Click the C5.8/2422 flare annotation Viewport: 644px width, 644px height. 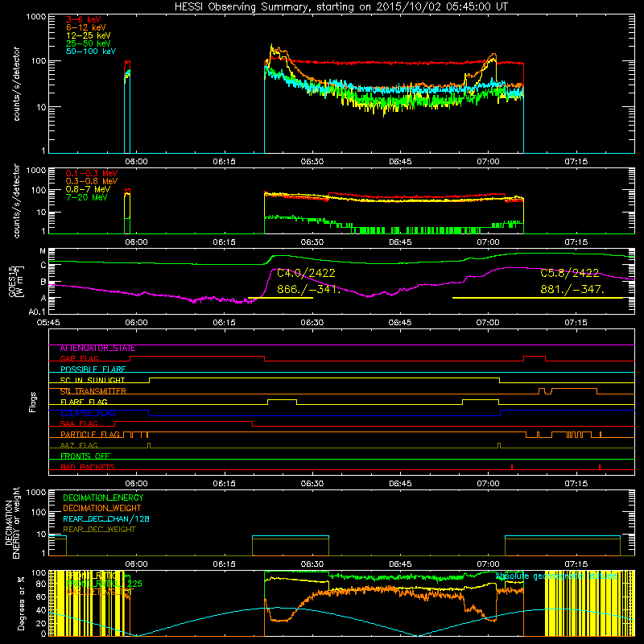point(569,273)
